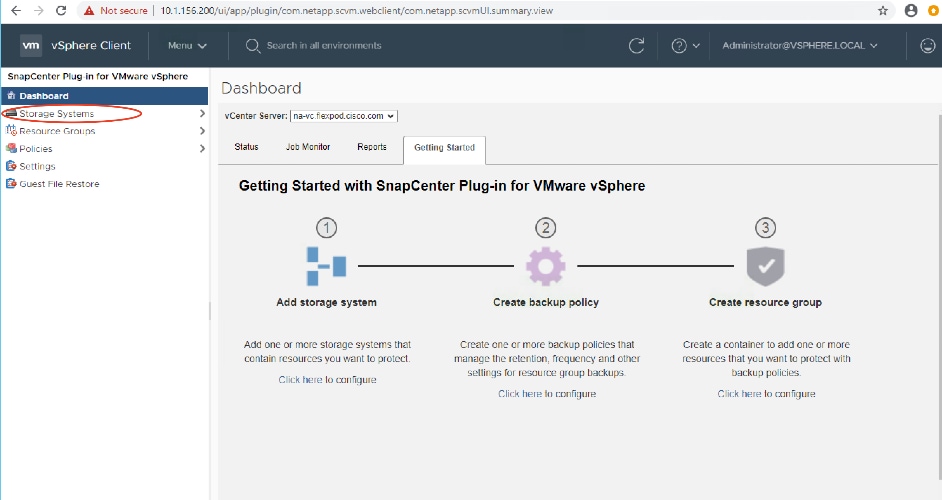Open the vSphere Menu dropdown
This screenshot has width=942, height=500.
187,46
